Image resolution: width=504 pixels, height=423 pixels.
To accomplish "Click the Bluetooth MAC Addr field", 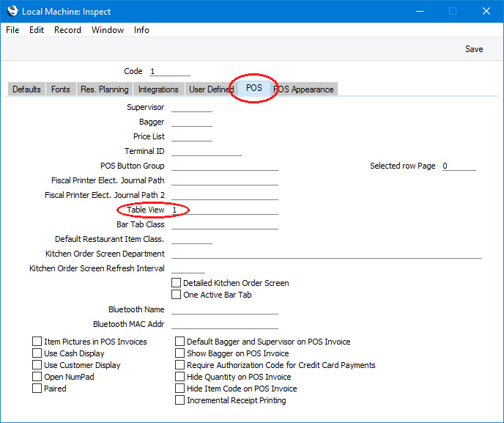I will tap(225, 324).
